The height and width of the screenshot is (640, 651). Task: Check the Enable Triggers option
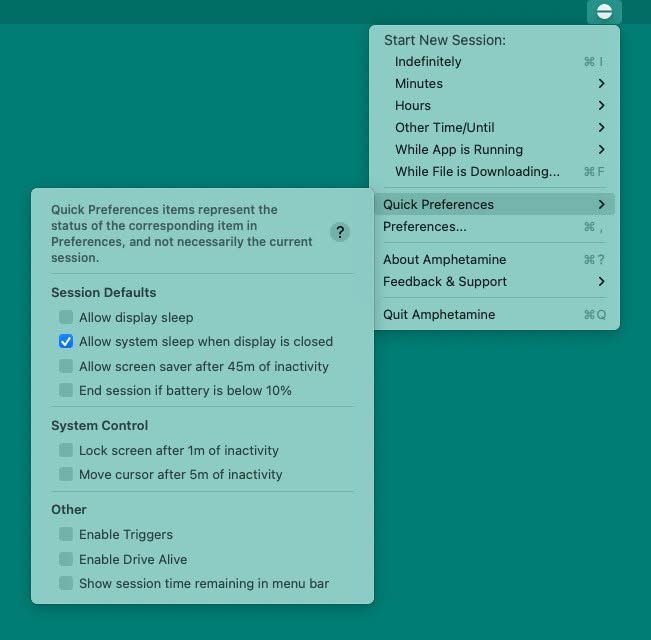click(66, 534)
